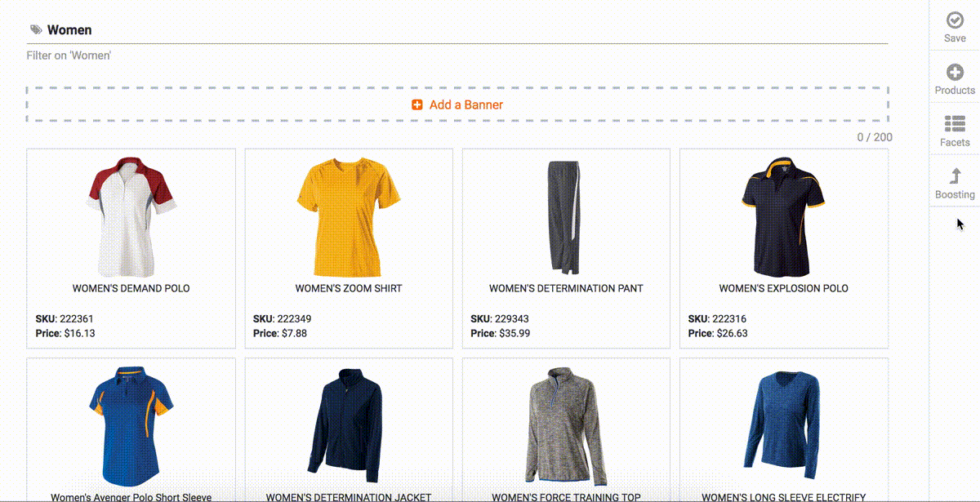Select the Women's Long Sleeve Electrify image
The image size is (980, 502).
coord(783,424)
